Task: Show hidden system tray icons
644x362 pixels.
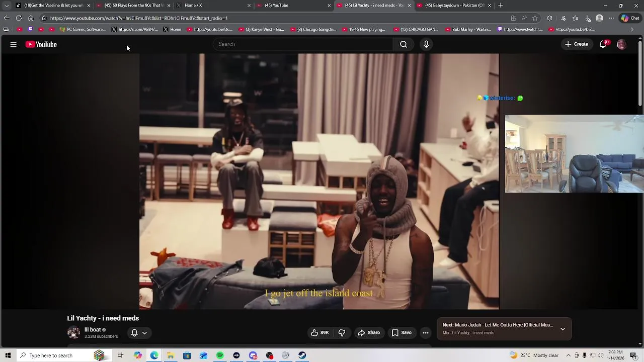Action: (x=569, y=355)
